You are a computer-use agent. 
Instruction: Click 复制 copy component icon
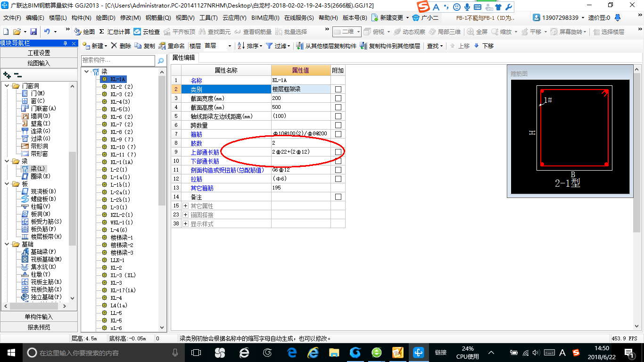tap(145, 46)
